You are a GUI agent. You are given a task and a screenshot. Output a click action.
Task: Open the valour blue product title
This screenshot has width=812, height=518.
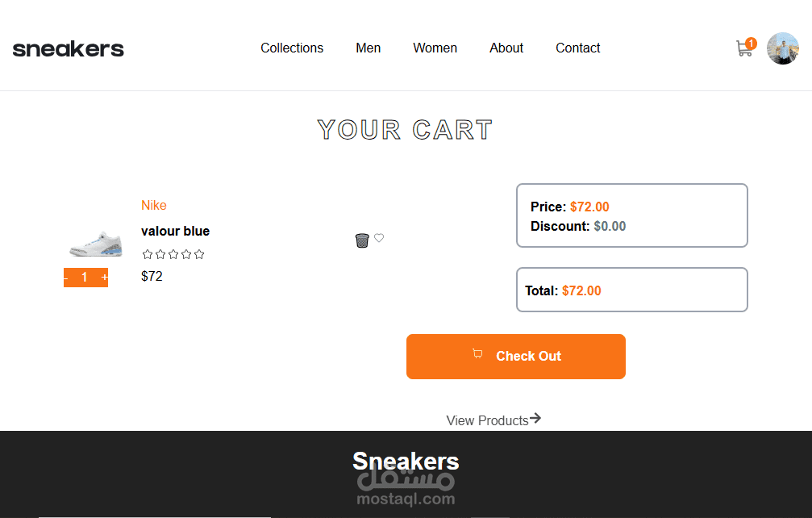(175, 231)
